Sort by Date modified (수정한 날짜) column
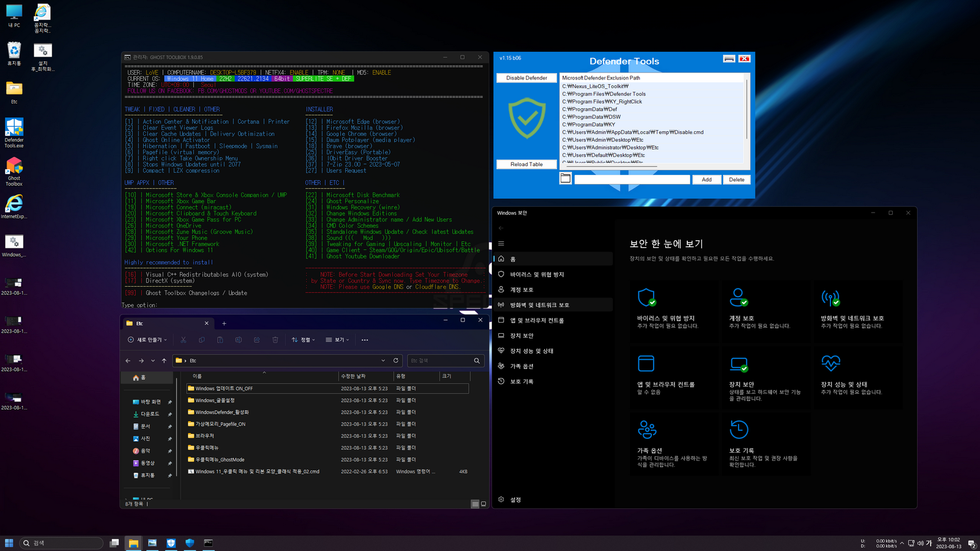The image size is (980, 551). tap(366, 376)
